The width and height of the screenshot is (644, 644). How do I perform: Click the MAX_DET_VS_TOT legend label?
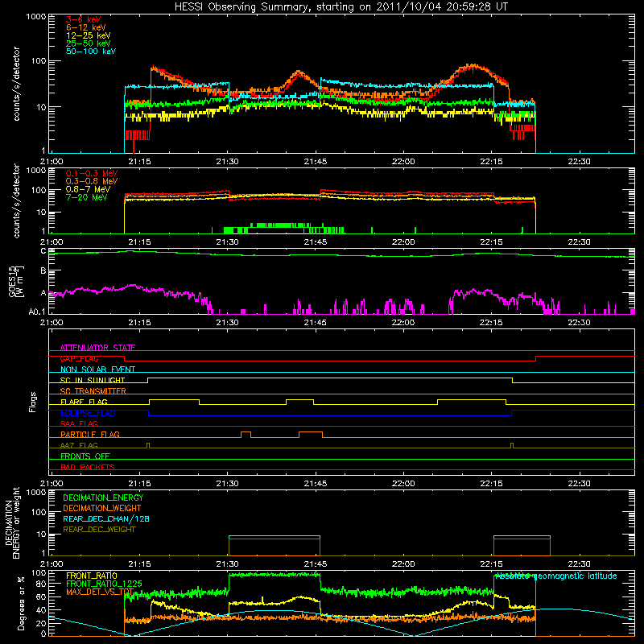100,592
